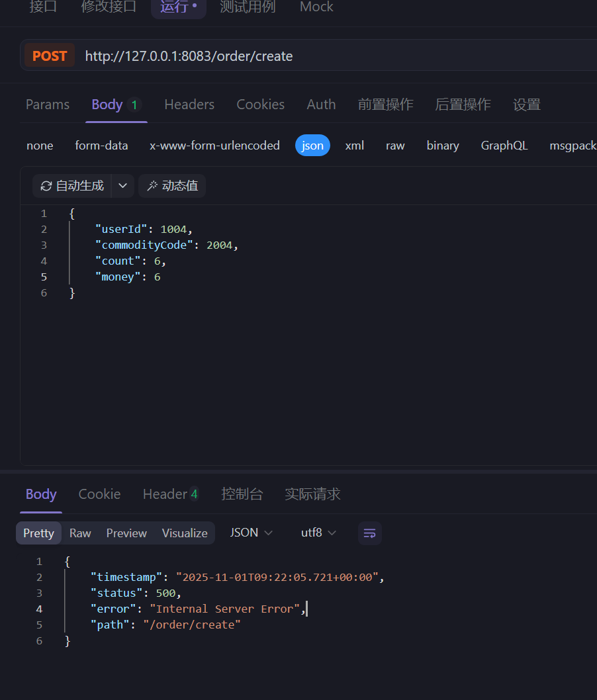This screenshot has height=700, width=597.
Task: Select the 测试用例 menu item
Action: pos(247,7)
